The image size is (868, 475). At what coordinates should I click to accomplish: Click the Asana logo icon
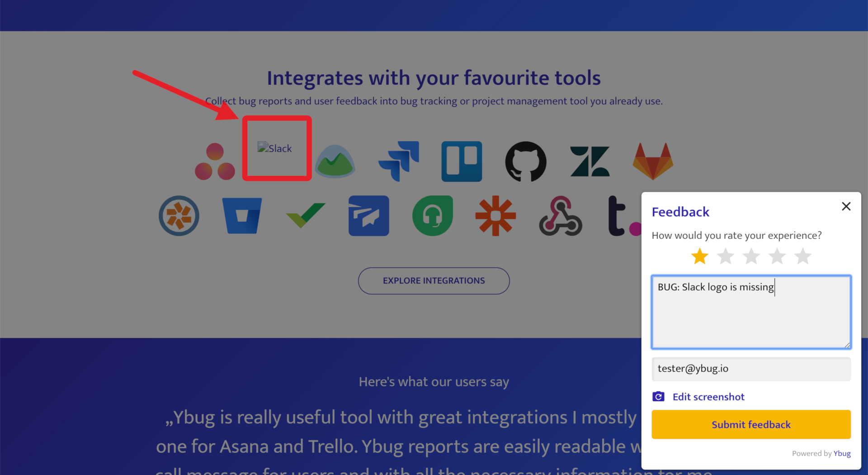[215, 162]
